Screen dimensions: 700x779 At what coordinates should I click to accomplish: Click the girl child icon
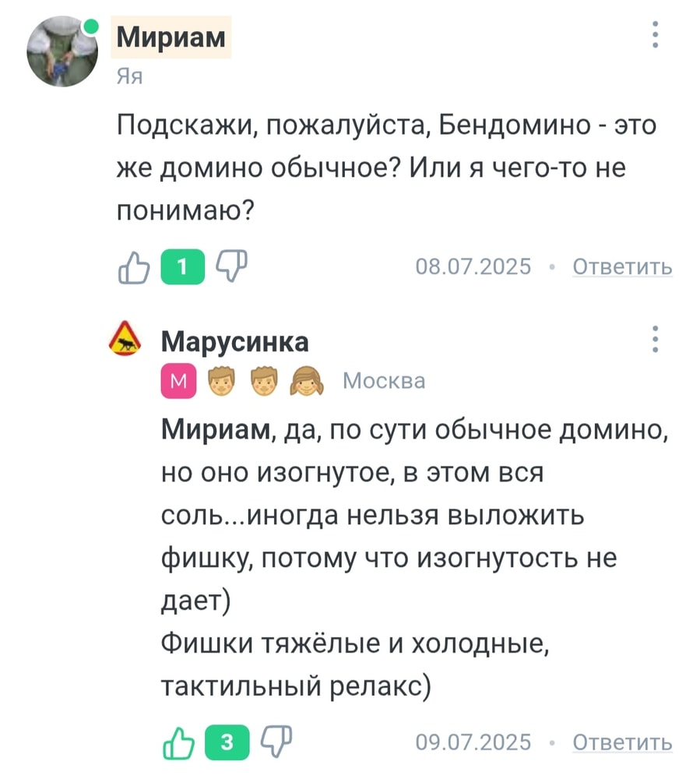click(x=304, y=381)
